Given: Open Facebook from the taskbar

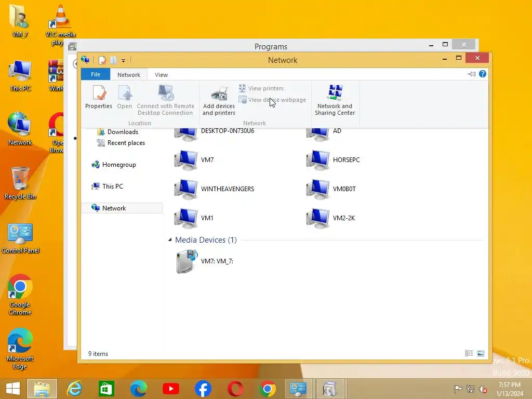Looking at the screenshot, I should (203, 389).
